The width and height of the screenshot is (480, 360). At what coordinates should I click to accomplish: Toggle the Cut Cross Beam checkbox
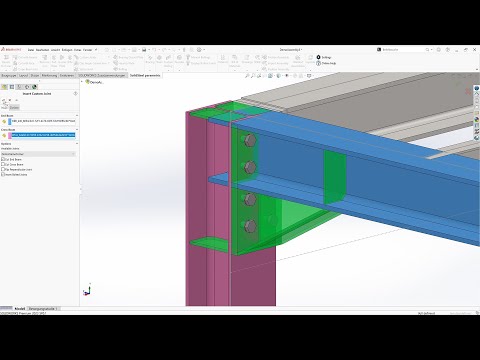coord(3,164)
